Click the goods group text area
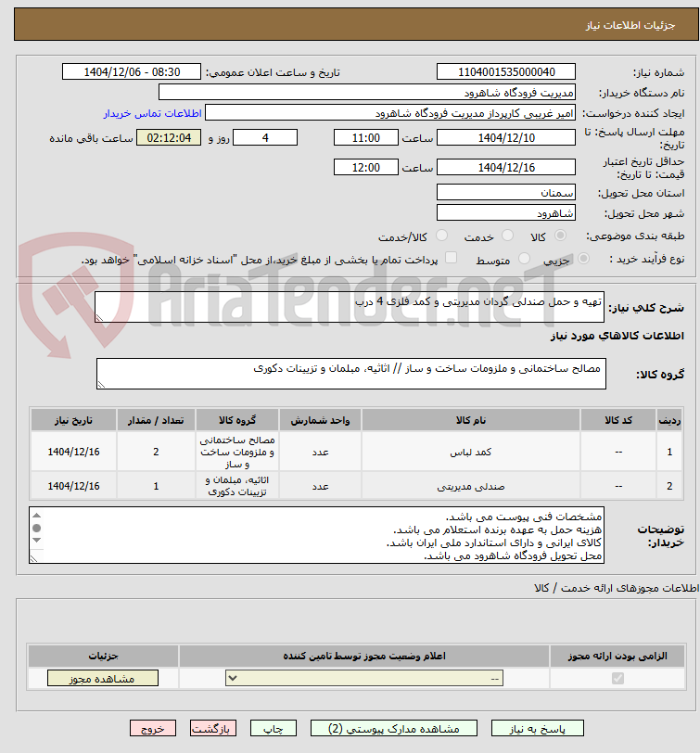 coord(351,374)
